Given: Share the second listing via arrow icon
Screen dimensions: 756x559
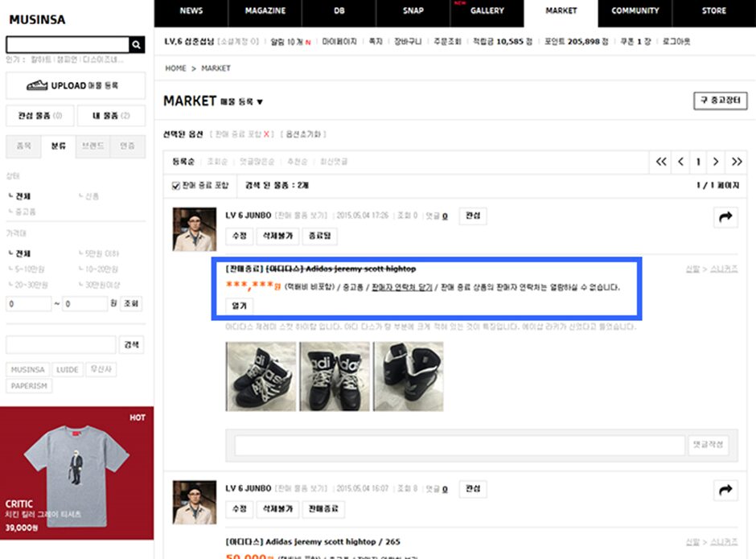Looking at the screenshot, I should coord(725,490).
